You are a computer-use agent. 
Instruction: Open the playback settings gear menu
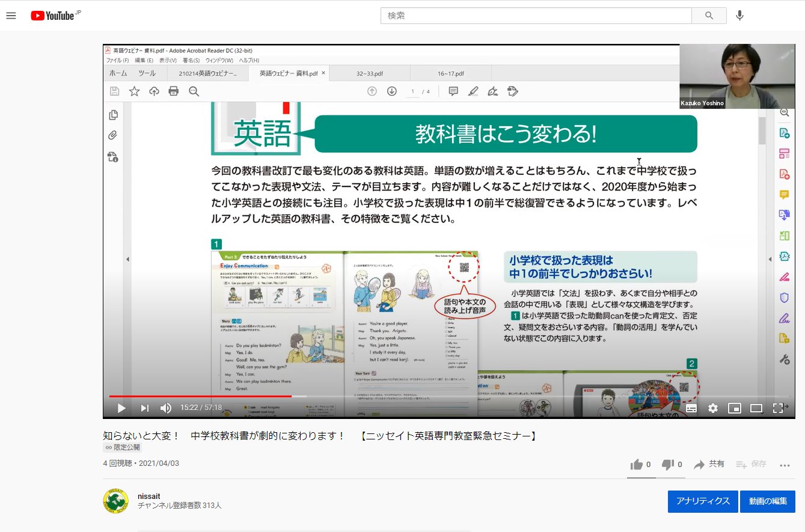(713, 408)
